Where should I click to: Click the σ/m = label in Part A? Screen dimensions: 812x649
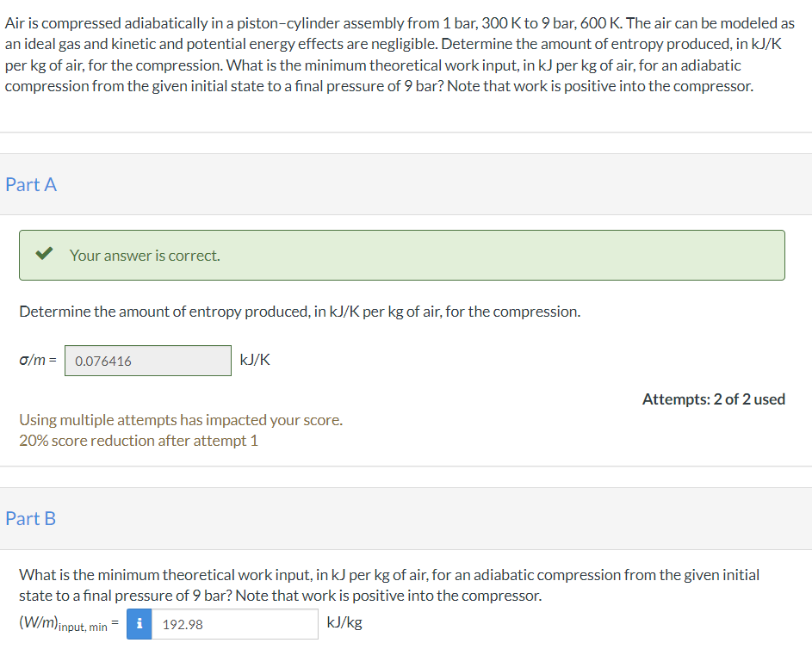pos(38,360)
